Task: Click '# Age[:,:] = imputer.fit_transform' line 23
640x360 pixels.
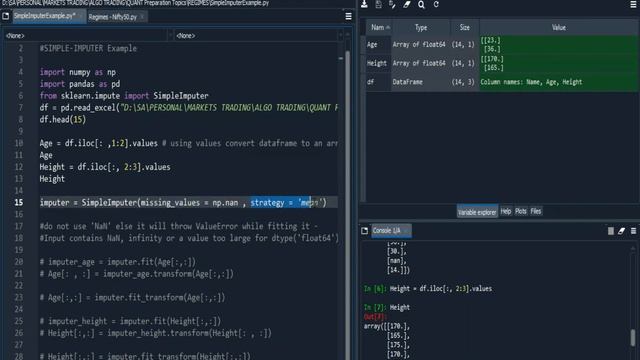Action: tap(132, 298)
